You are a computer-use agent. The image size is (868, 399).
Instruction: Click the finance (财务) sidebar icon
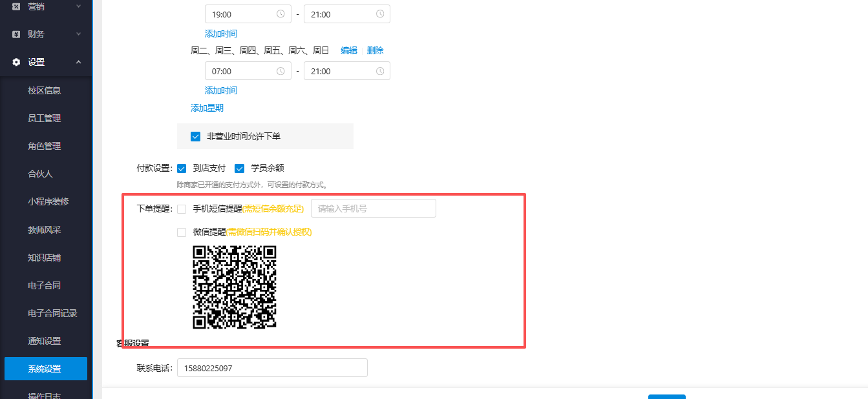tap(16, 34)
